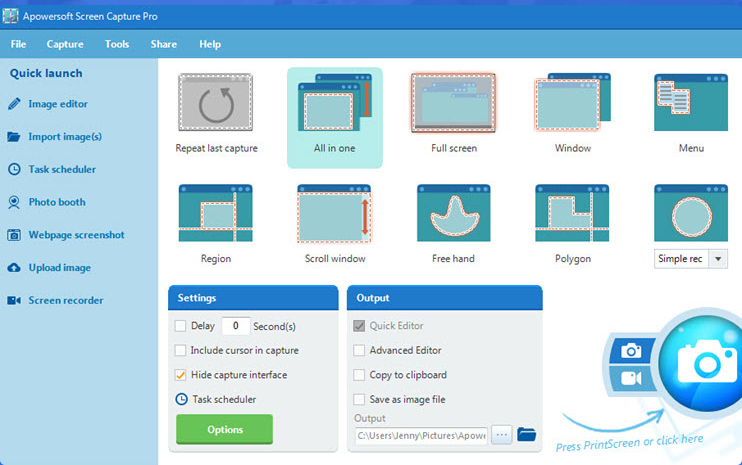Click the Photo booth webcam icon
Viewport: 742px width, 465px height.
coord(14,202)
